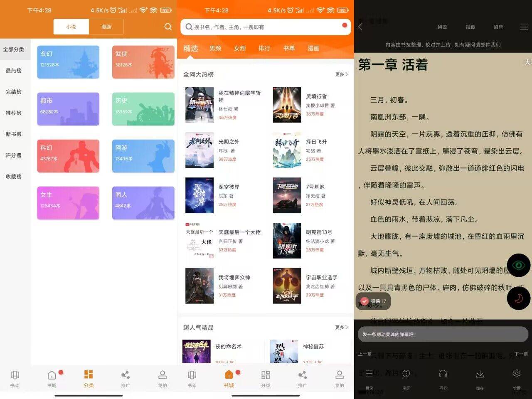Tap 刷新 in the reader top bar
Viewport: 532px width, 399px height.
(x=498, y=27)
